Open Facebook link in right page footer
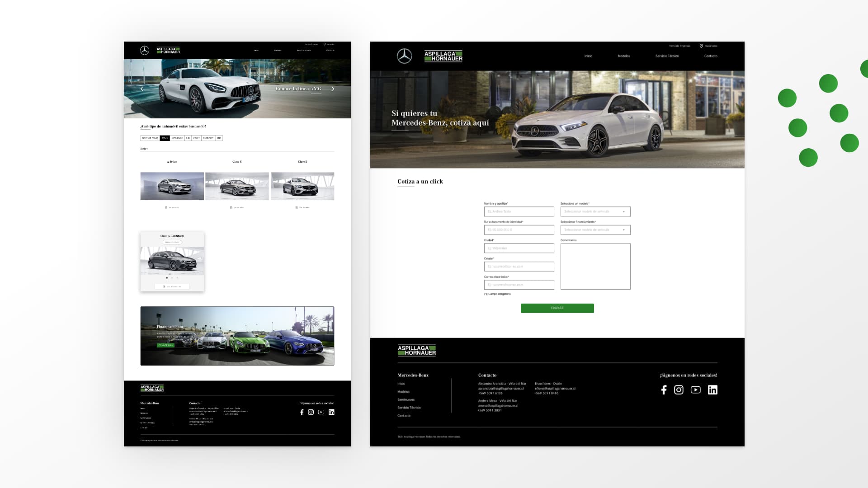Viewport: 868px width, 488px height. 664,390
